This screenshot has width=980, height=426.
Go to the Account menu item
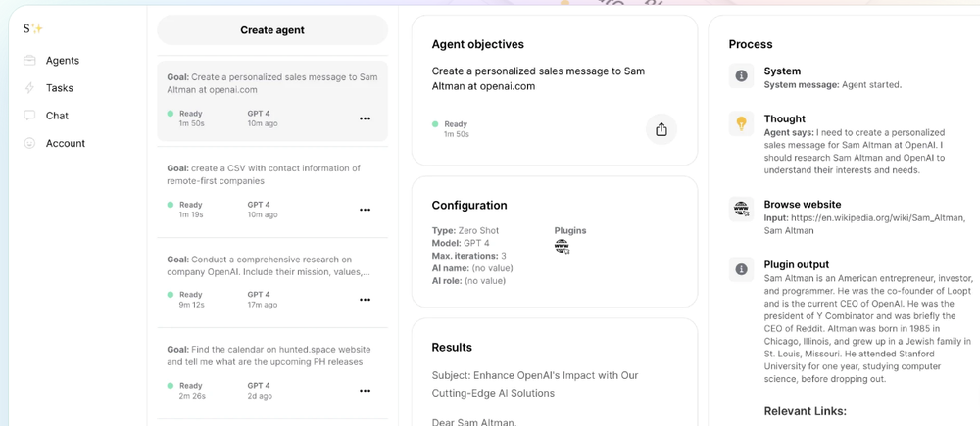click(x=65, y=143)
